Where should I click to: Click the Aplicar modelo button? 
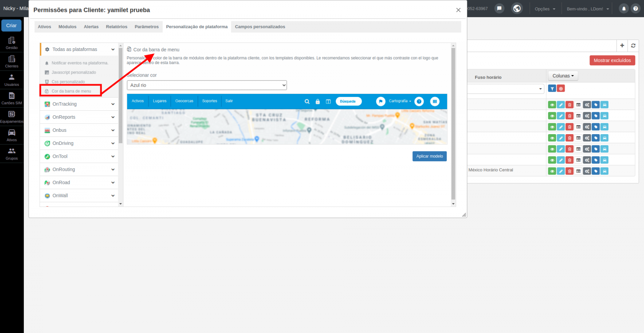[430, 156]
